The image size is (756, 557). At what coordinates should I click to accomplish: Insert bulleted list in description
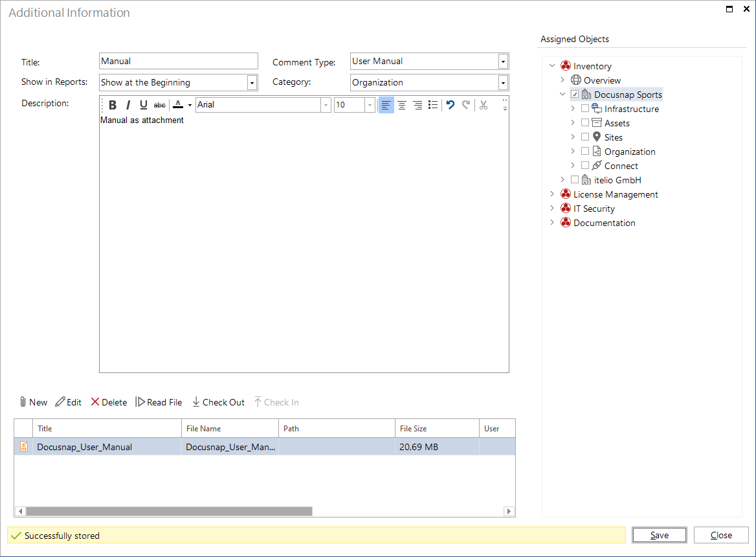(x=433, y=105)
